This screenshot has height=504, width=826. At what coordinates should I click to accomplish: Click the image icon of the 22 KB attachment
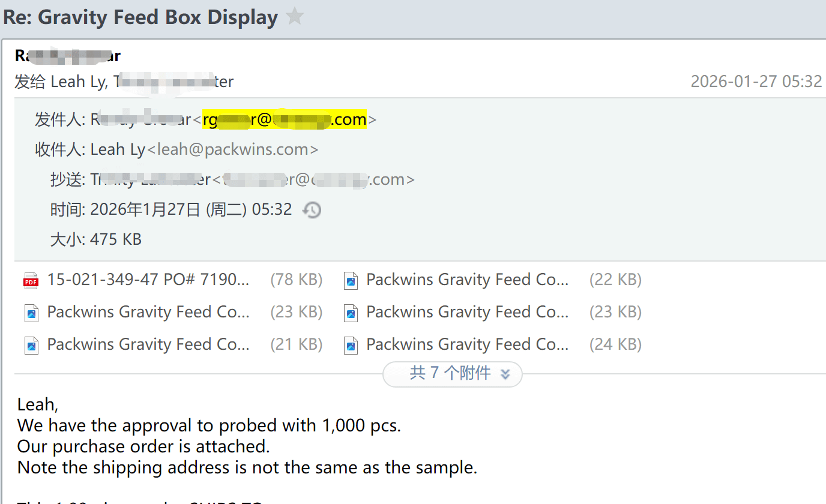[x=351, y=280]
